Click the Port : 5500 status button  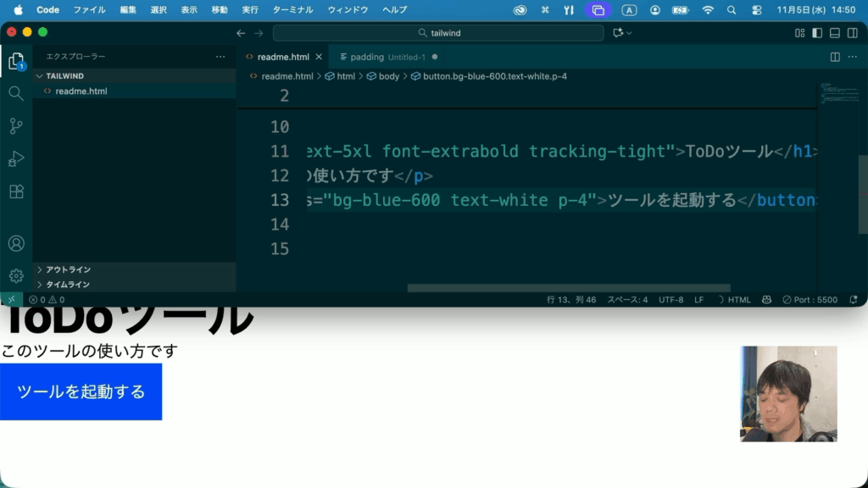point(810,300)
